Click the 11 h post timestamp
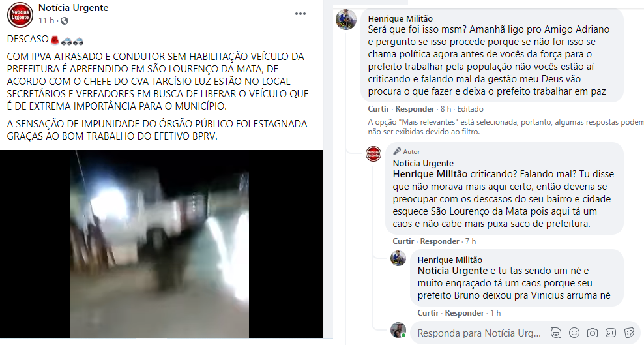Screen dimensions: 644x345 pos(46,20)
